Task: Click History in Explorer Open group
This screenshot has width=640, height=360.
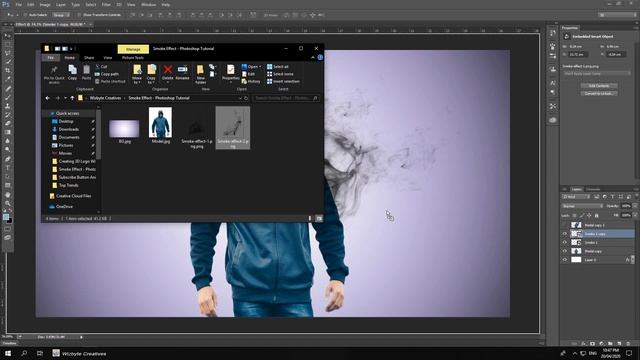Action: pos(251,82)
